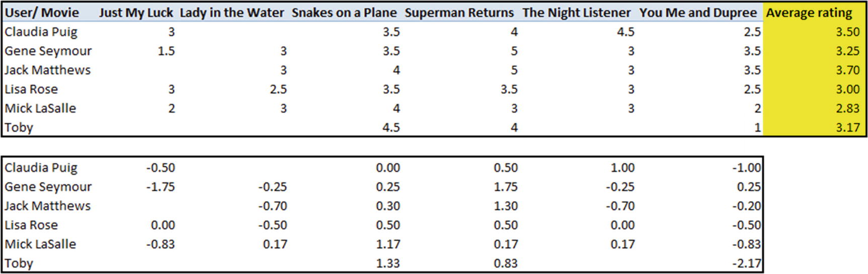Select Lisa Rose's name in the lower table
The image size is (868, 274).
pos(31,225)
